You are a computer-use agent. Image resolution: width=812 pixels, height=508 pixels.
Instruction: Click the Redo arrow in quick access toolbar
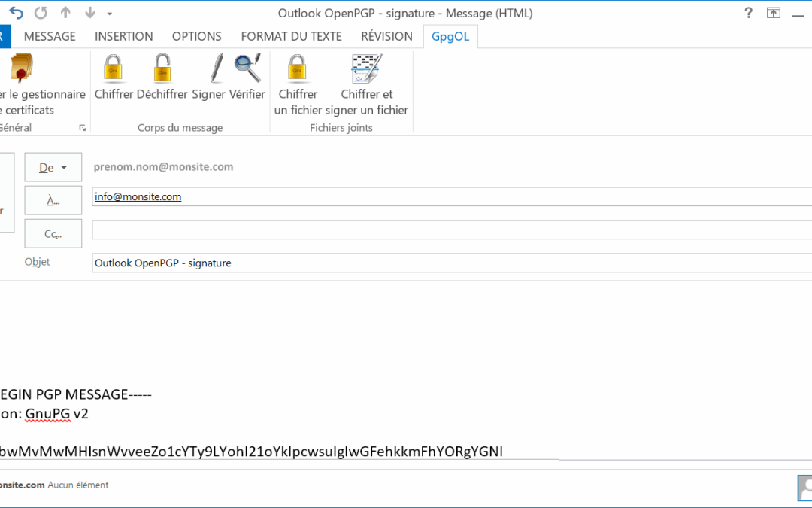click(x=41, y=13)
